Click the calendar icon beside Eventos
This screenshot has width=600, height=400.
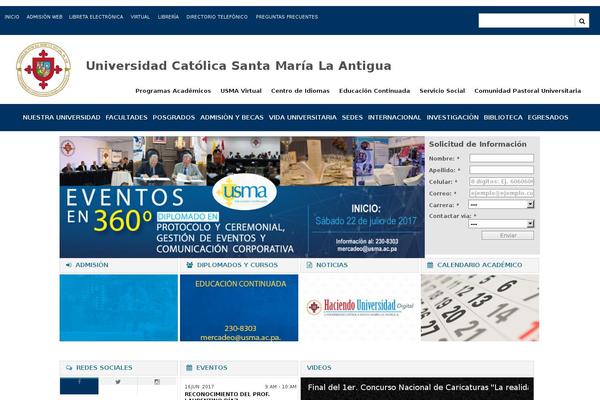(189, 367)
